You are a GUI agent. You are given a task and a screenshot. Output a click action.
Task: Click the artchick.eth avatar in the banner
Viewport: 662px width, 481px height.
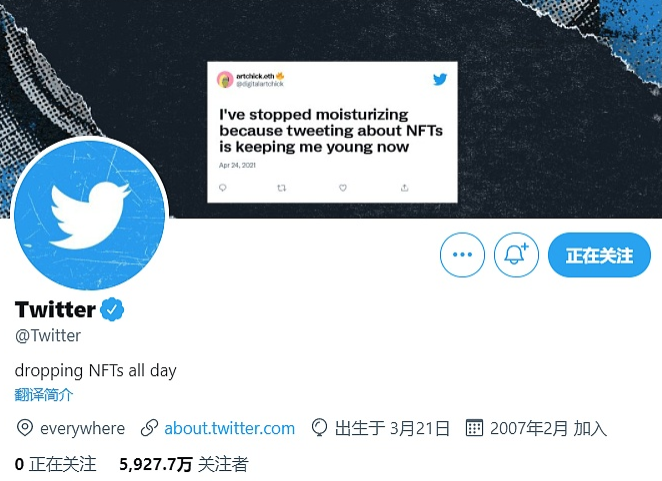225,79
